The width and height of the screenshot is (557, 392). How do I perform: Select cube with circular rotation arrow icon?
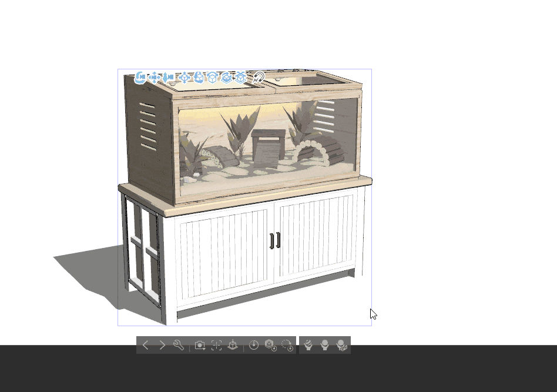tap(199, 78)
